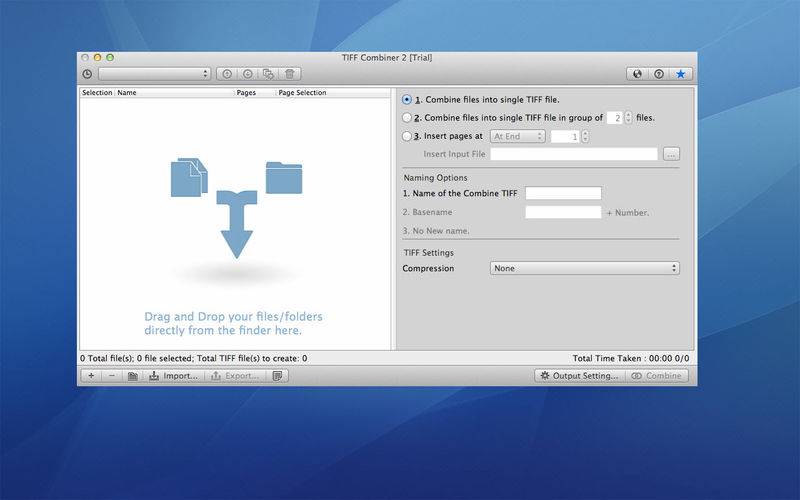Viewport: 800px width, 500px height.
Task: Click the Total Time Taken status text
Action: click(x=631, y=358)
